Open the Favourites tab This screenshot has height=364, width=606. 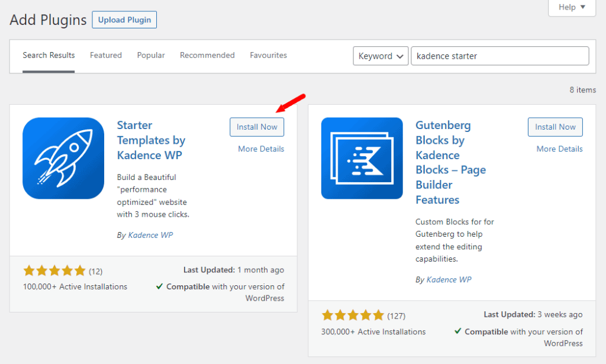(268, 55)
